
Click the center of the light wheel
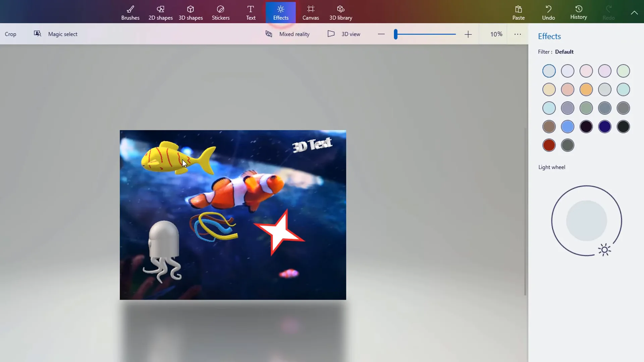tap(586, 221)
